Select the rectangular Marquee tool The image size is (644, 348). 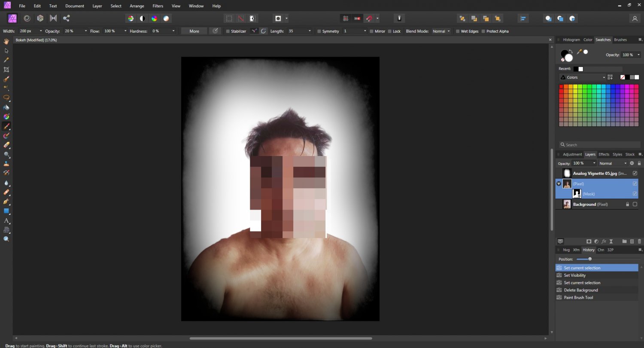pyautogui.click(x=229, y=18)
